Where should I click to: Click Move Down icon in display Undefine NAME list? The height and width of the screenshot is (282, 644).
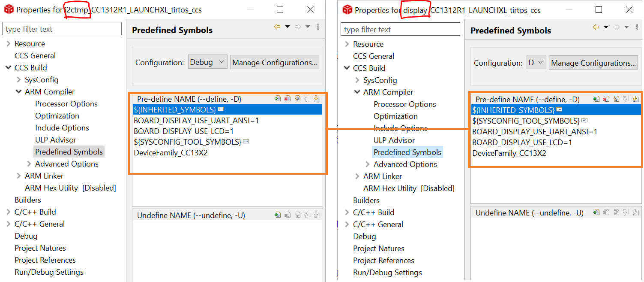click(635, 212)
